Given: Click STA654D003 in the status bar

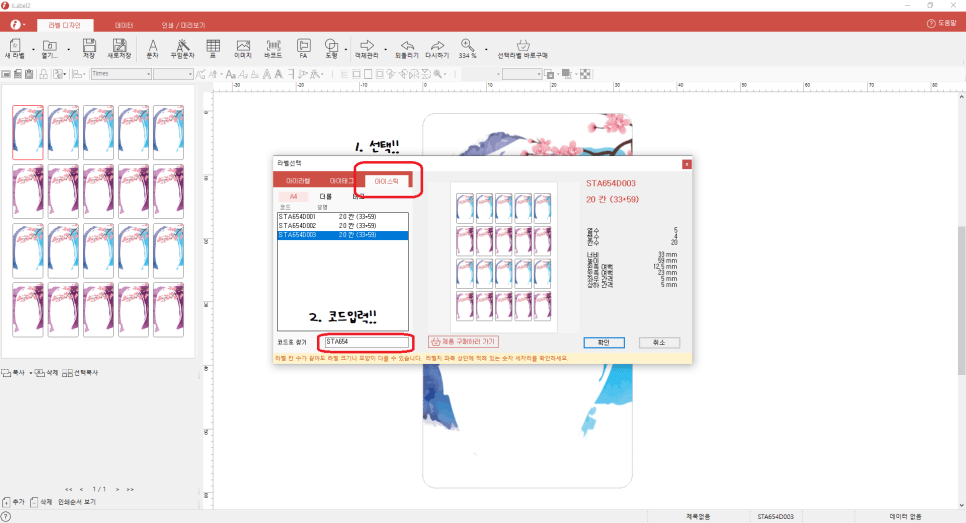Looking at the screenshot, I should pyautogui.click(x=776, y=517).
